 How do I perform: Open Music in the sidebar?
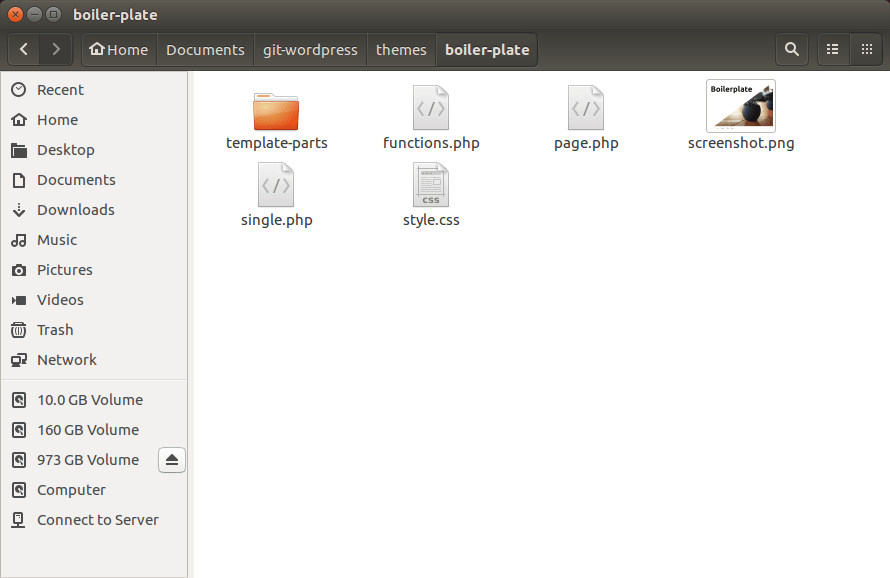[x=57, y=240]
